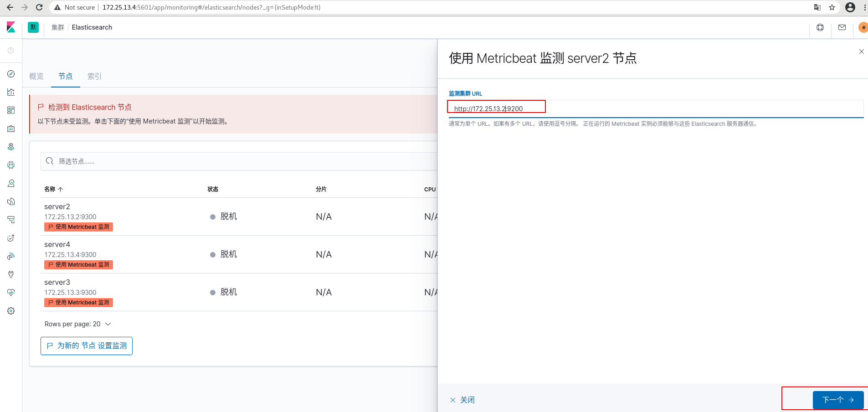Open the help lifebuoy icon in header
Image resolution: width=868 pixels, height=412 pixels.
820,27
